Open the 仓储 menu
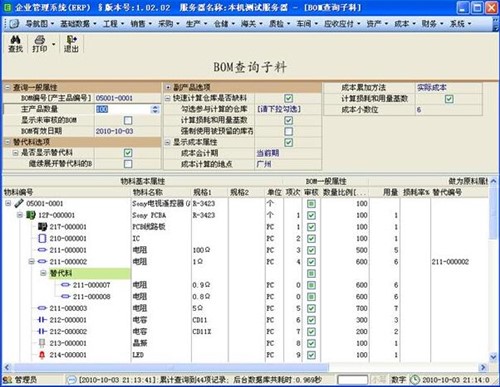Viewport: 500px width, 387px height. click(x=224, y=24)
